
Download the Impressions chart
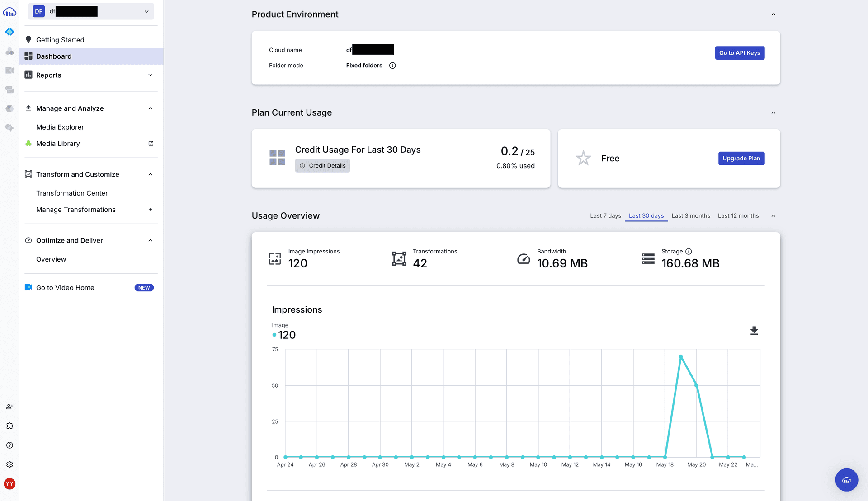click(754, 331)
